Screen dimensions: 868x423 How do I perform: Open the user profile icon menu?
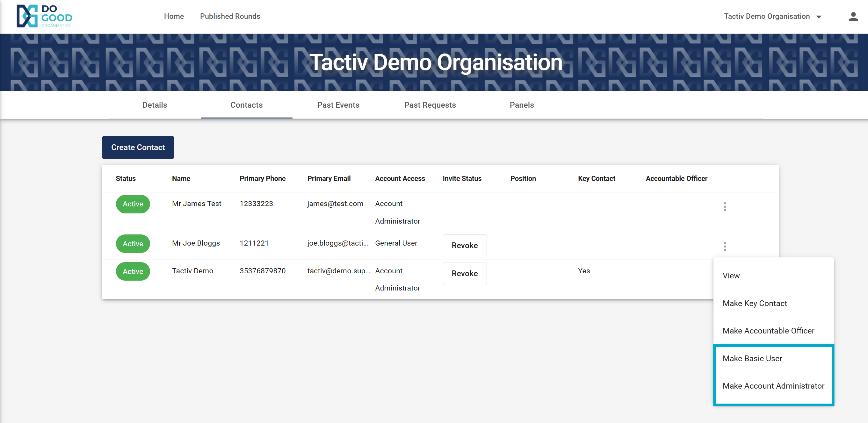853,17
